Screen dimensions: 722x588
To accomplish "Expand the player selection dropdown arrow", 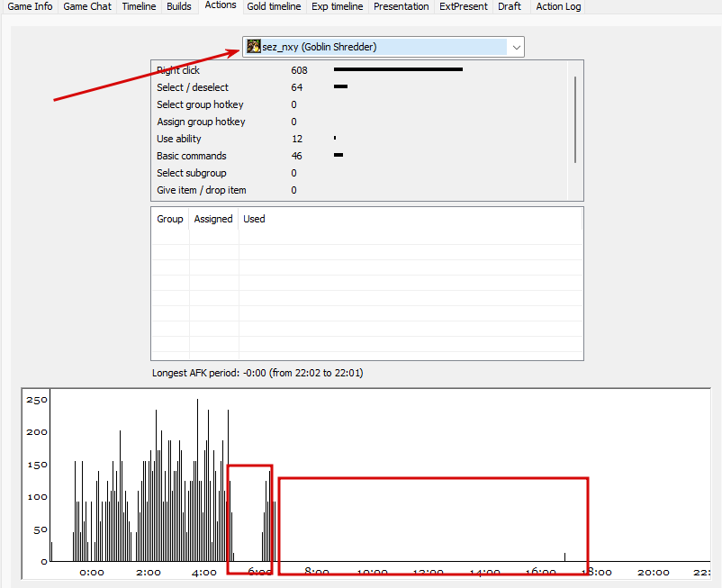I will pos(516,47).
